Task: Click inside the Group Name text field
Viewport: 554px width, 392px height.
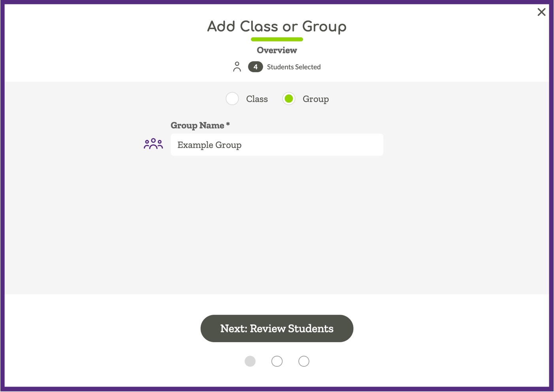Action: click(x=277, y=145)
